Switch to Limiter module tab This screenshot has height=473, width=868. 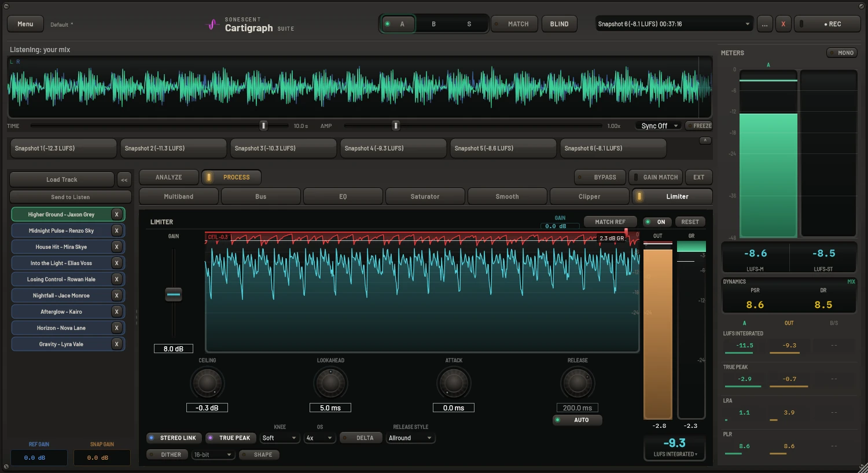point(672,196)
